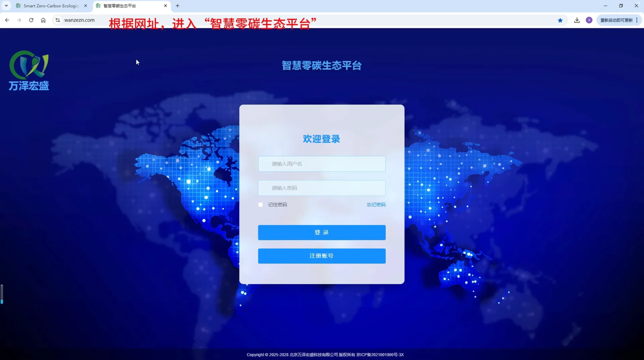
Task: Go to the browser home page
Action: click(x=43, y=20)
